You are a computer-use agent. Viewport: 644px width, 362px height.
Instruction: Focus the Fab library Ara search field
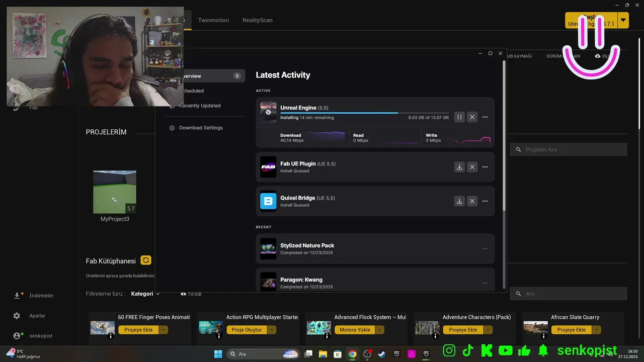tap(569, 294)
